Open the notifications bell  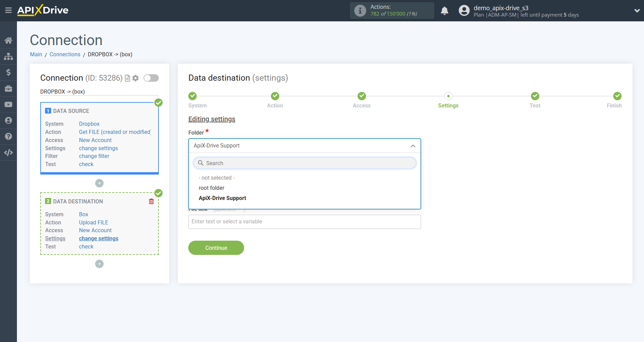pyautogui.click(x=445, y=11)
